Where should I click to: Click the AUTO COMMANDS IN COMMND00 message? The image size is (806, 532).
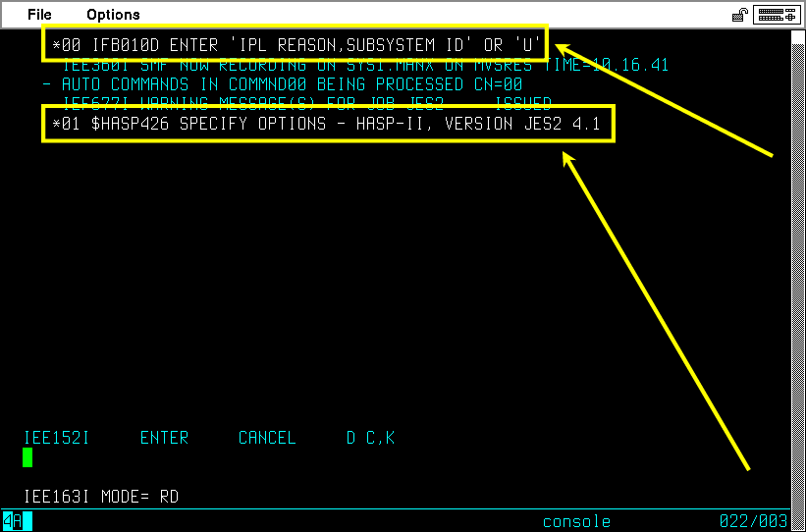(x=282, y=84)
